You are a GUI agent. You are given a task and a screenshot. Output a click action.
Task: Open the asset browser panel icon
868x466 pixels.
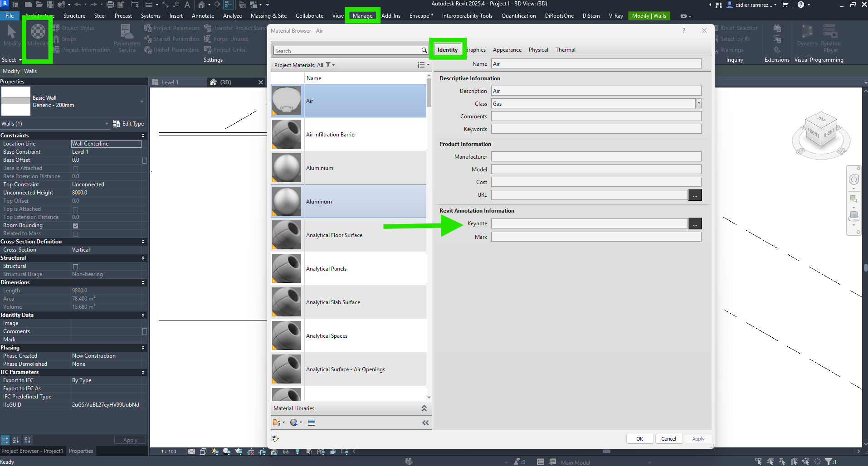coord(312,422)
